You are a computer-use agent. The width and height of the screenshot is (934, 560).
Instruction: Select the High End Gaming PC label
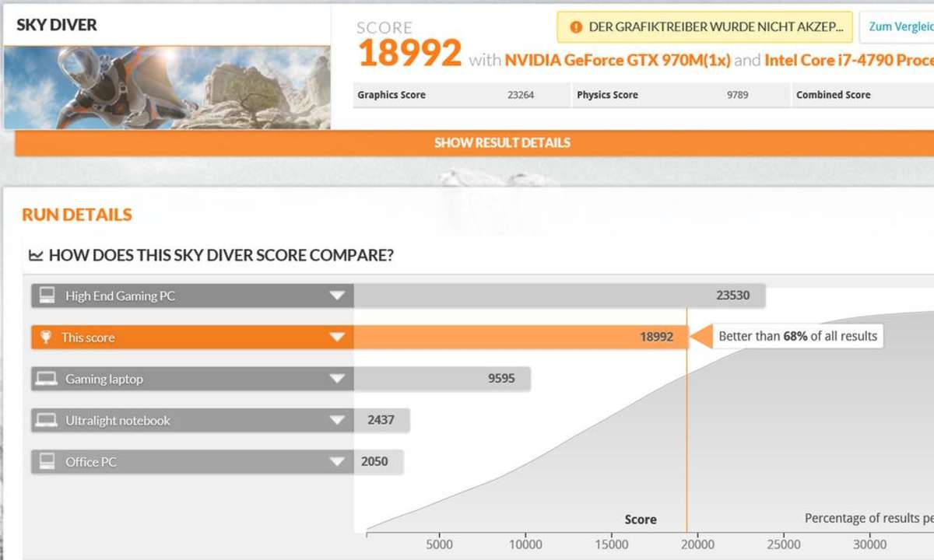coord(120,296)
